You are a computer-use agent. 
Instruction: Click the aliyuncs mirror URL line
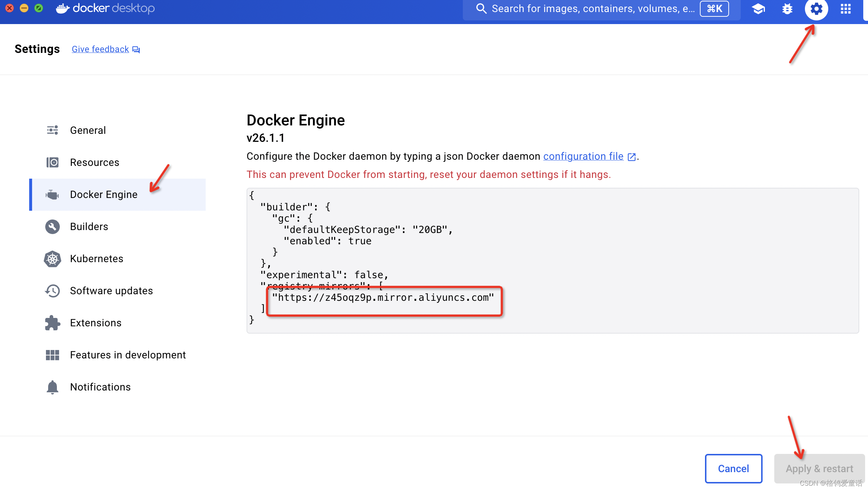(x=383, y=298)
